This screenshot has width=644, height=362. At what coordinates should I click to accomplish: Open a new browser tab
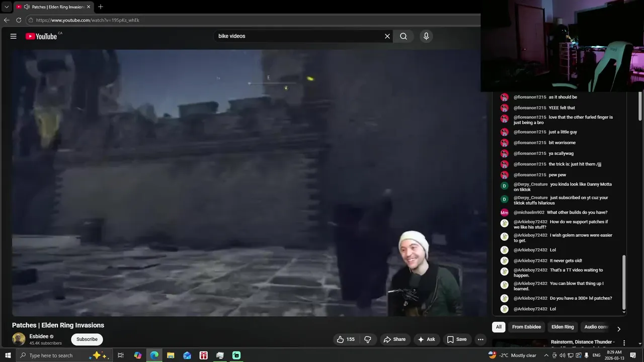tap(101, 7)
